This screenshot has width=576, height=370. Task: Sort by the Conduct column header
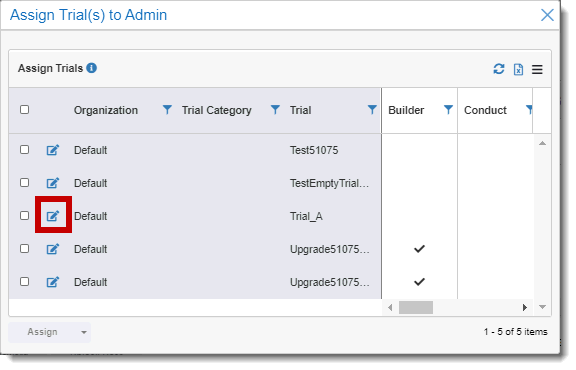(x=485, y=110)
